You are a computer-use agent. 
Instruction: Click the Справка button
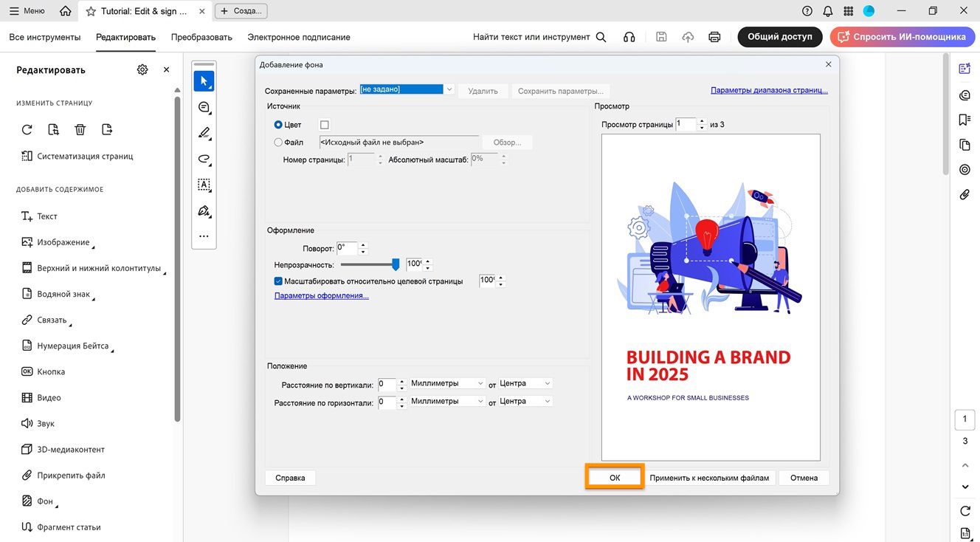click(x=290, y=478)
